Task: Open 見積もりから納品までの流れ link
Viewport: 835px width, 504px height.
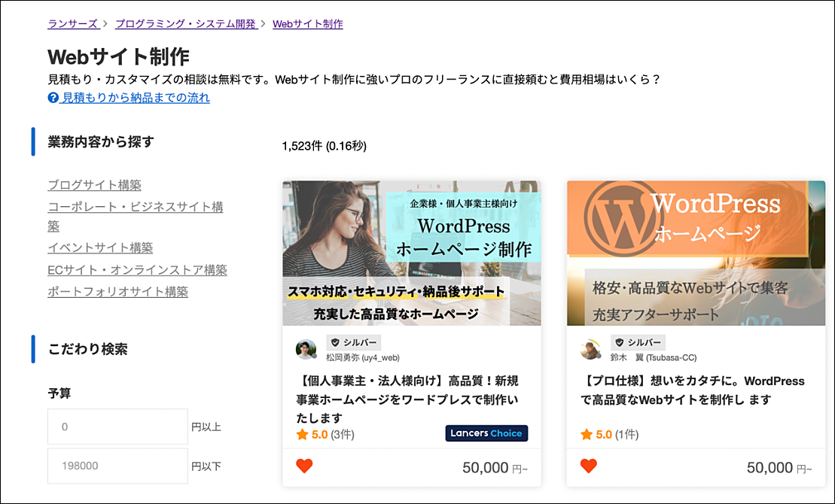Action: coord(136,98)
